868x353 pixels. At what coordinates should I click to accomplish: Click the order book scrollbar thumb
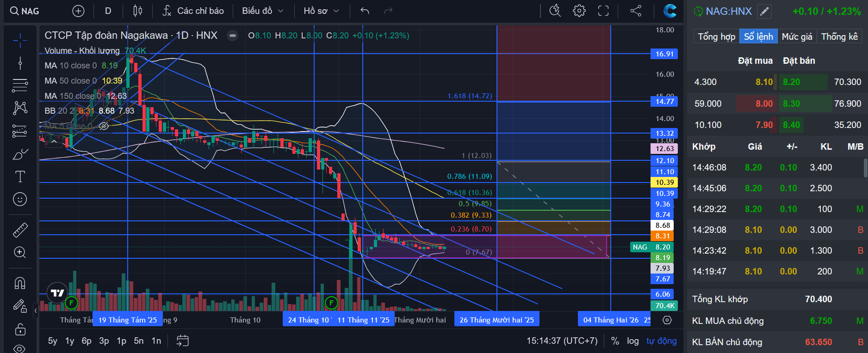point(866,168)
